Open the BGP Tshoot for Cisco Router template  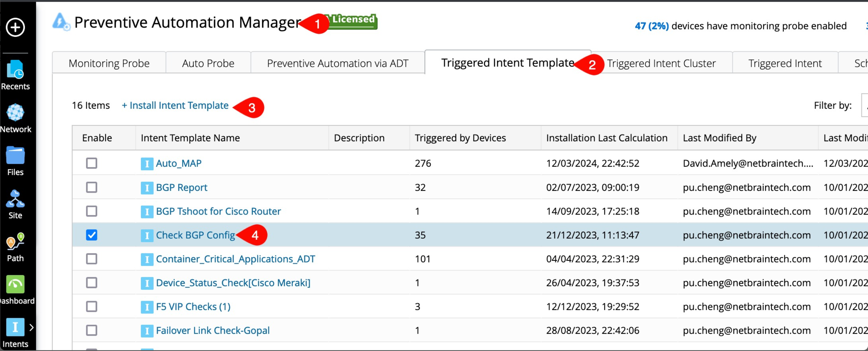[x=218, y=211]
